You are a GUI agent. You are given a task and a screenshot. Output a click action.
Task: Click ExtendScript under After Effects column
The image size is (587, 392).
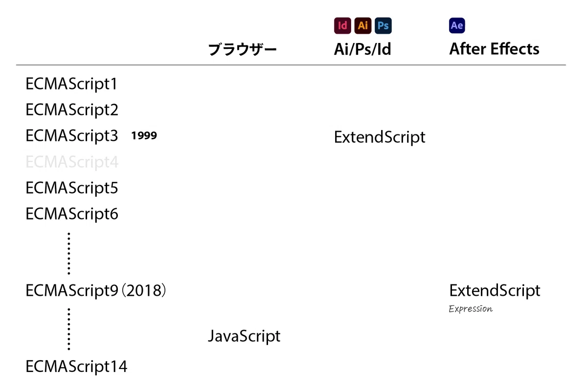coord(495,290)
